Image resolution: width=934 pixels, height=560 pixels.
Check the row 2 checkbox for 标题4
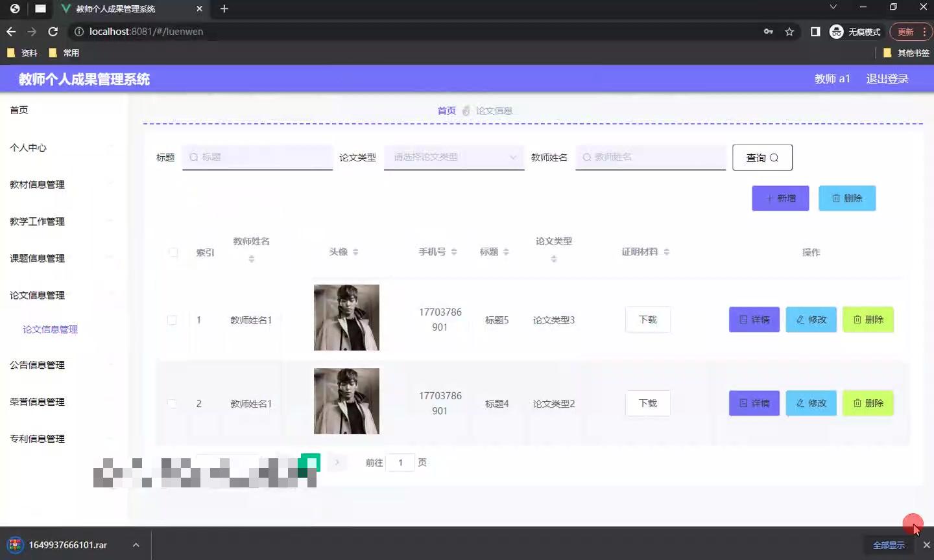[x=172, y=404]
